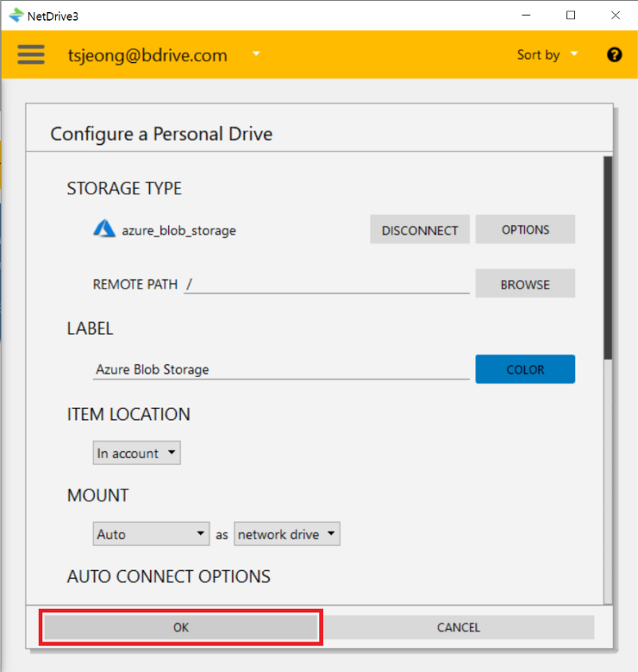Click the Azure blob storage icon
The height and width of the screenshot is (672, 638).
click(104, 229)
